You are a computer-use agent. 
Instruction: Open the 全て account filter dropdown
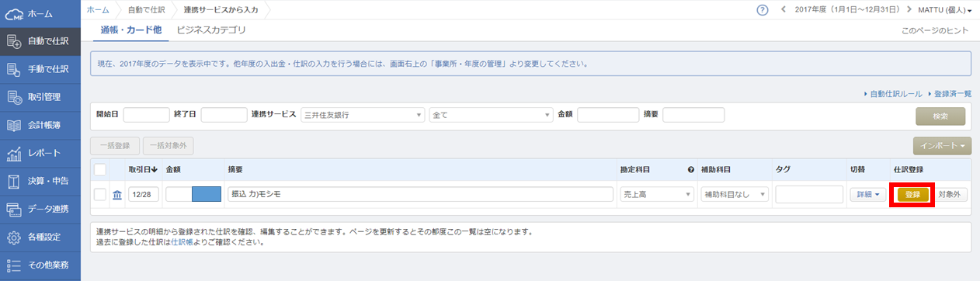(x=491, y=115)
